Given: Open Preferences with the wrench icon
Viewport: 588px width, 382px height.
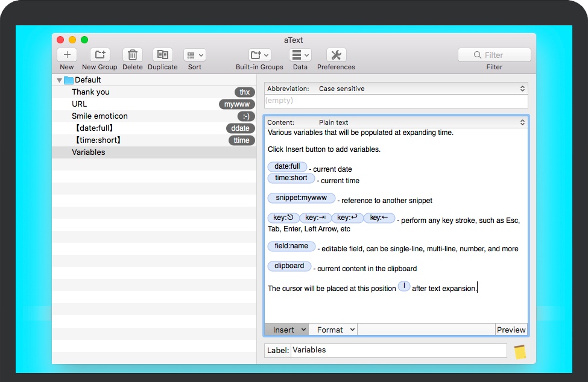Looking at the screenshot, I should [336, 55].
